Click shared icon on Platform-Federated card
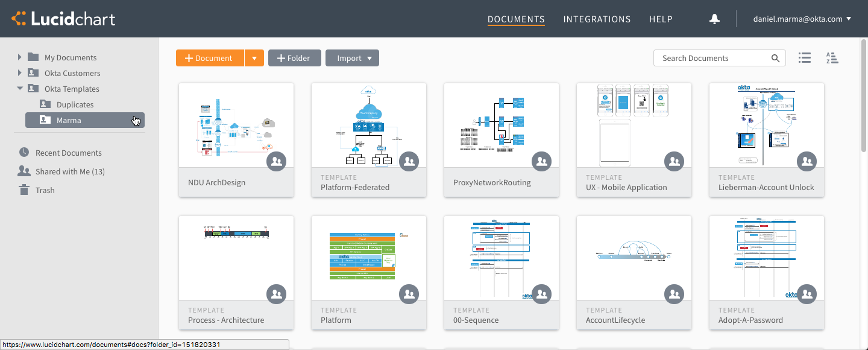 pos(409,161)
